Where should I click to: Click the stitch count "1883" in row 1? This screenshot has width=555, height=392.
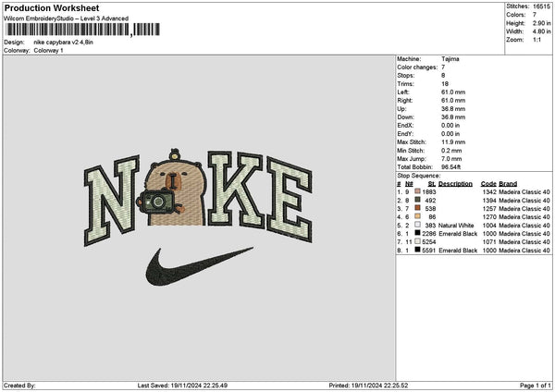(x=429, y=191)
